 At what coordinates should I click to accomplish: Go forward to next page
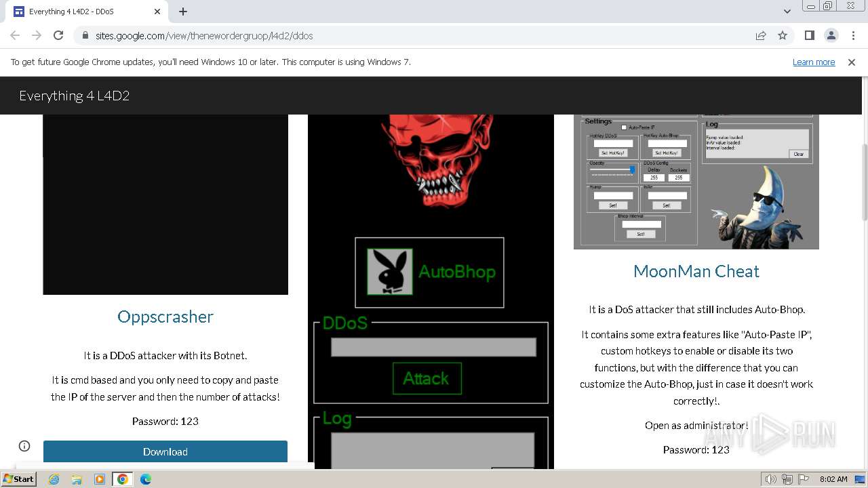[37, 35]
